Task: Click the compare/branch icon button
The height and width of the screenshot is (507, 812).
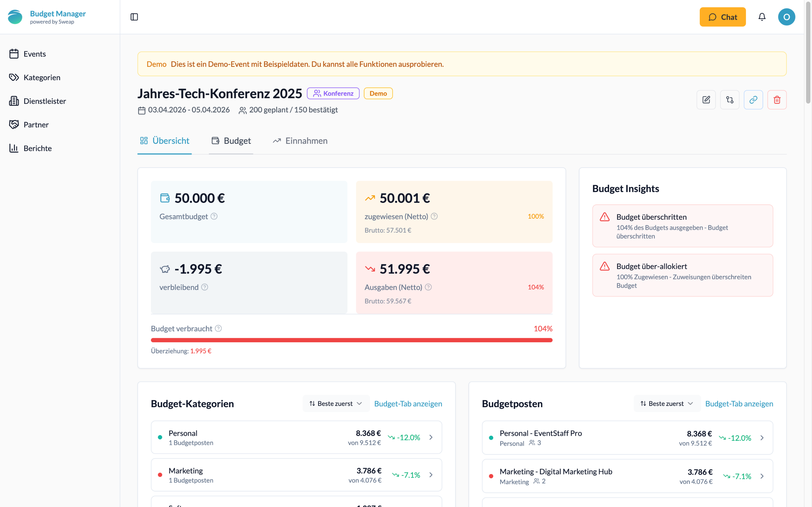Action: tap(730, 99)
